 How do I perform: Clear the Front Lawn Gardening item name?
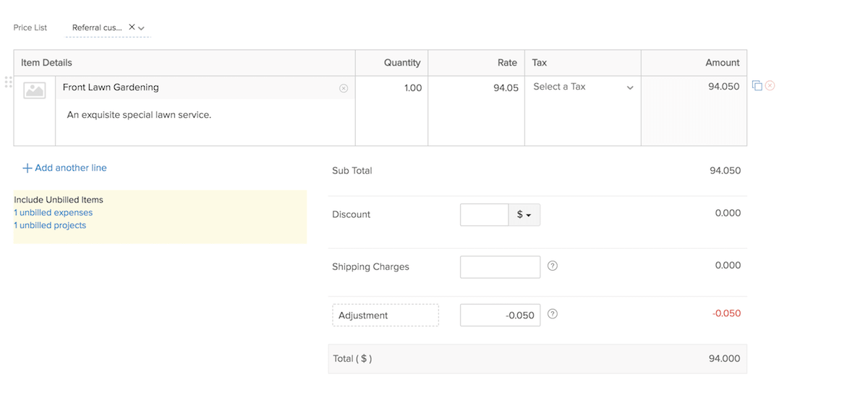[344, 88]
